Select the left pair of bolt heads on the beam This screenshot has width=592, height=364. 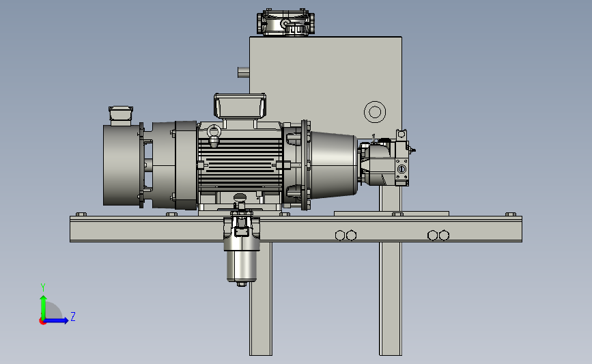(346, 236)
